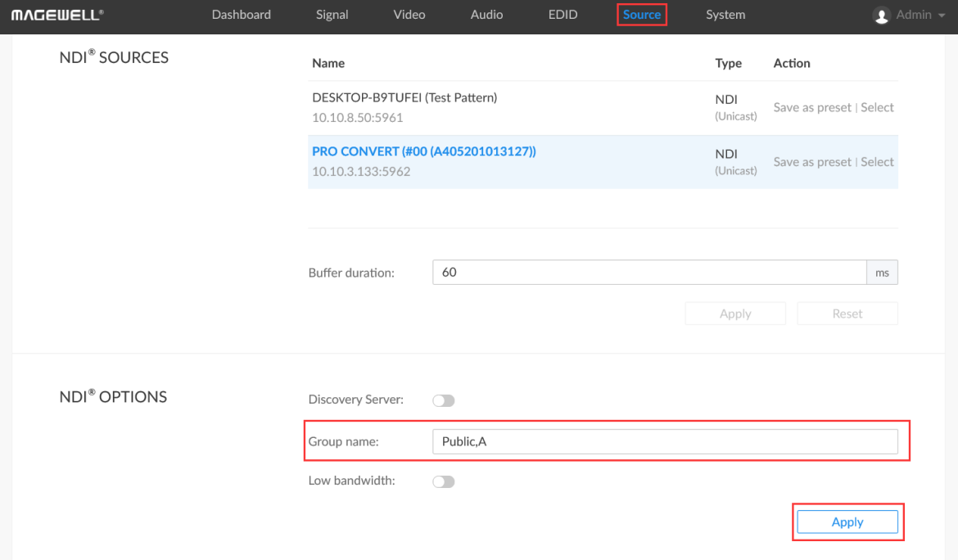958x560 pixels.
Task: Select the EDID tab
Action: click(x=563, y=15)
